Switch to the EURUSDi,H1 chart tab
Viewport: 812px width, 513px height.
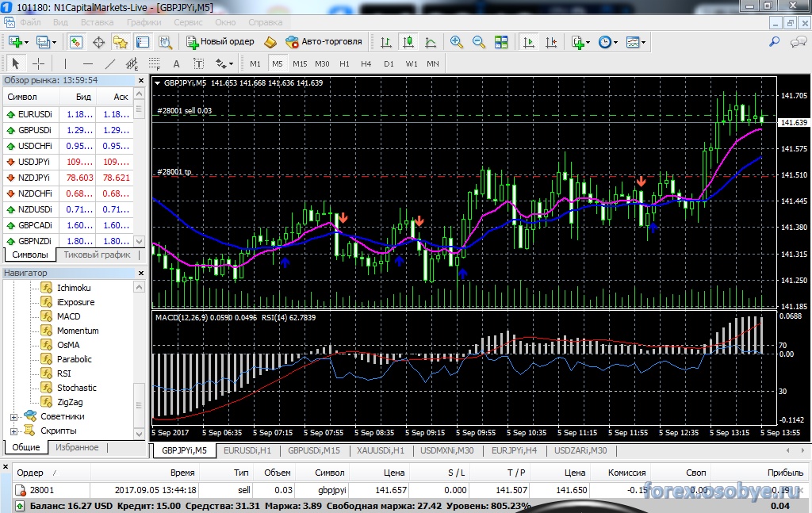click(248, 450)
